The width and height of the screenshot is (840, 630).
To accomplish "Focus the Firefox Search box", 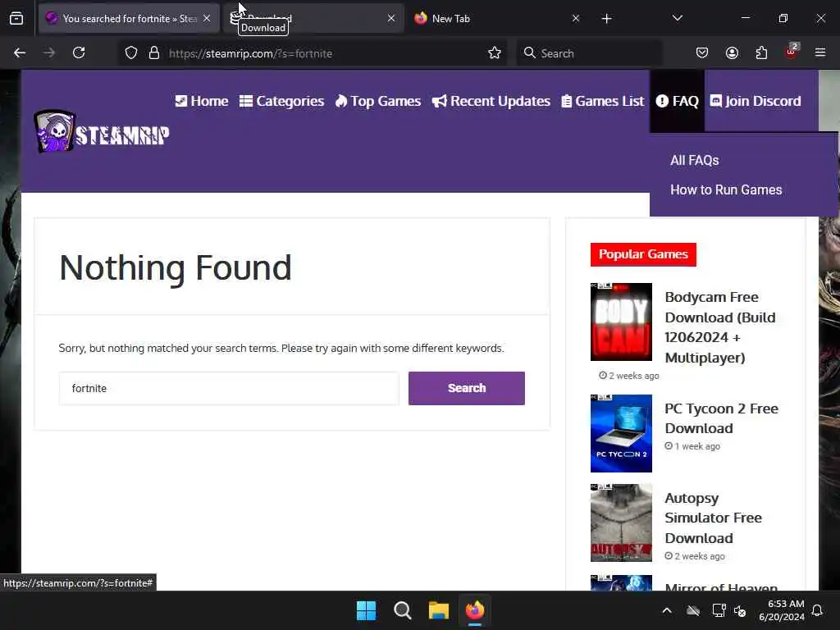I will (x=589, y=53).
